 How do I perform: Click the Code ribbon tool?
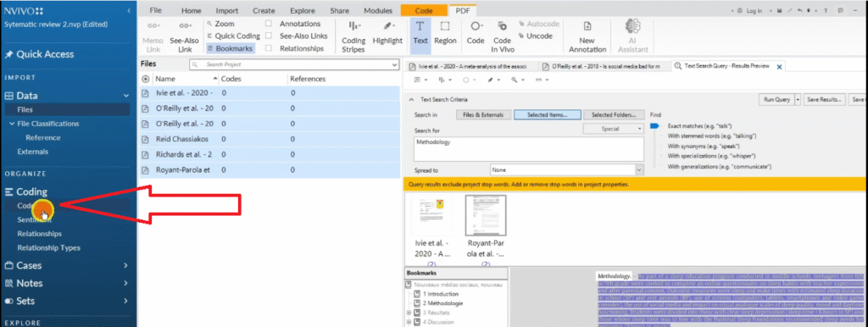[x=476, y=33]
